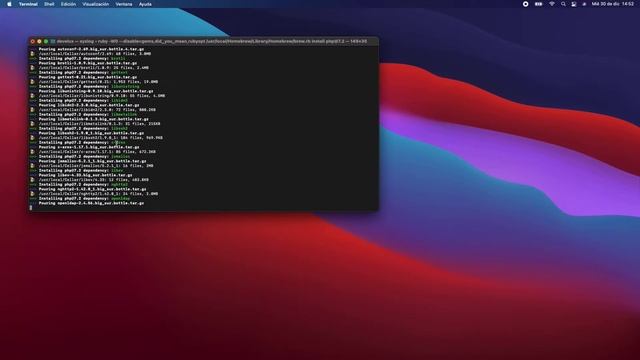This screenshot has height=360, width=640.
Task: Open the Edición menu
Action: [68, 4]
